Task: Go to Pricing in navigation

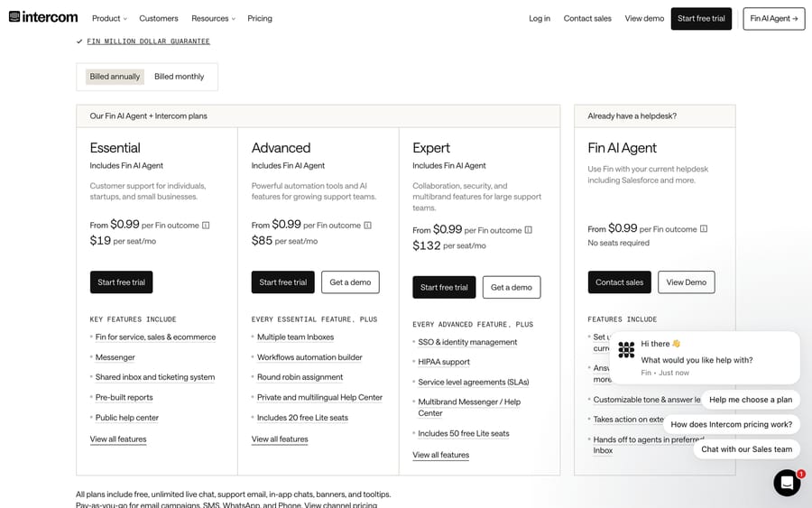Action: coord(260,18)
